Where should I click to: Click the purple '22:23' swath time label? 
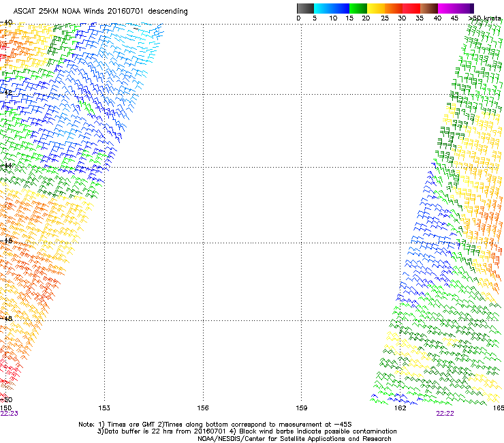pyautogui.click(x=10, y=414)
